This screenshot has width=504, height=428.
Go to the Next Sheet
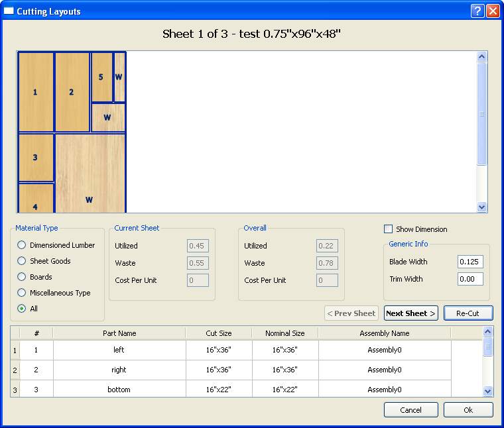tap(410, 313)
